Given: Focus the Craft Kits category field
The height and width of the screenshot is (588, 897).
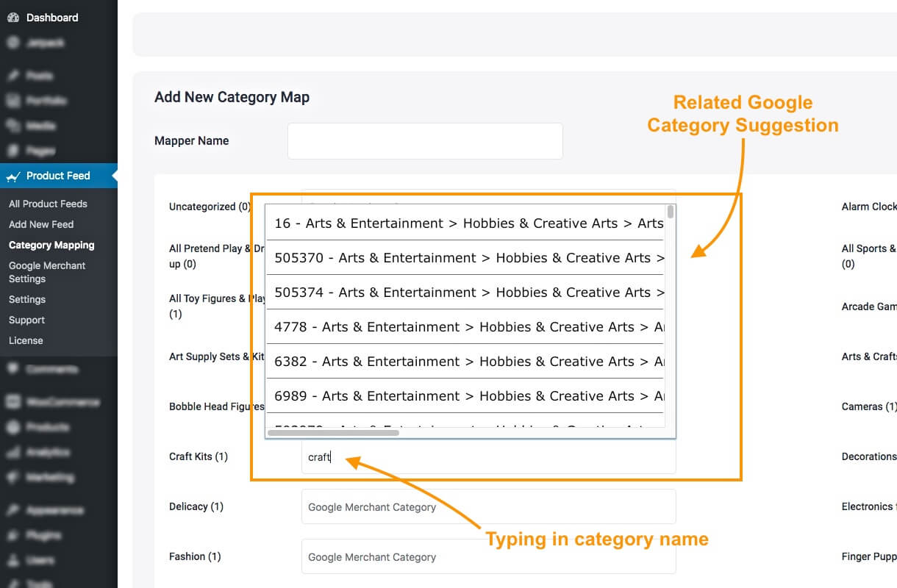Looking at the screenshot, I should pyautogui.click(x=488, y=456).
